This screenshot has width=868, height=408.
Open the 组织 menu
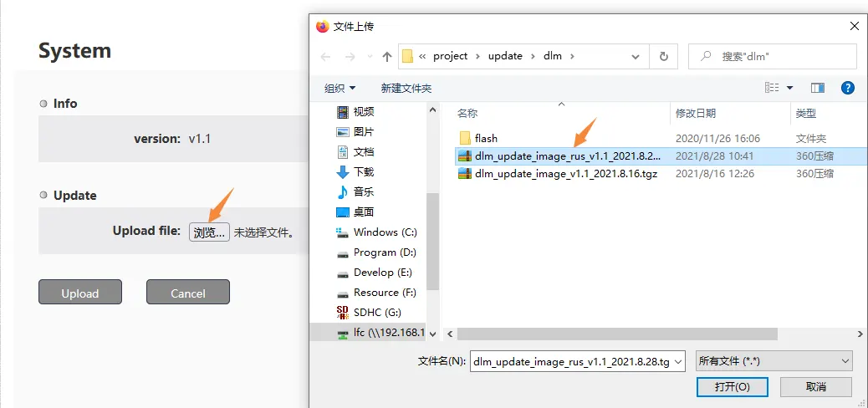tap(340, 88)
